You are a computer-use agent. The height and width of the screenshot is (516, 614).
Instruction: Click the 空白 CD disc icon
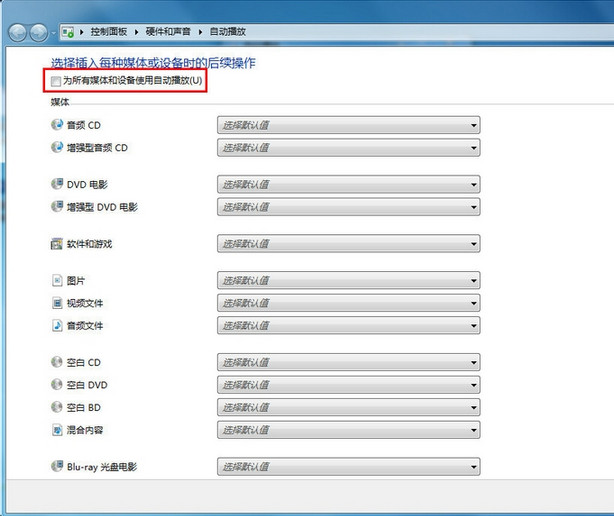pos(57,362)
